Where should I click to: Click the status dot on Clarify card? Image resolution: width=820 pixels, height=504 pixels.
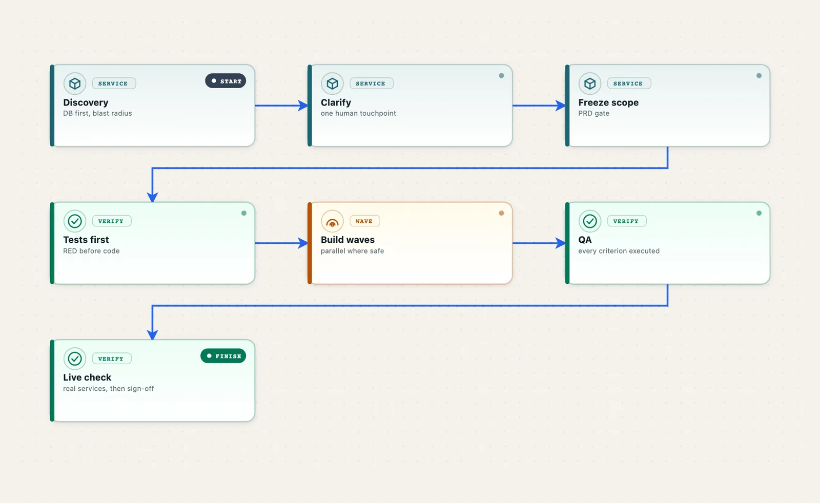[x=501, y=76]
